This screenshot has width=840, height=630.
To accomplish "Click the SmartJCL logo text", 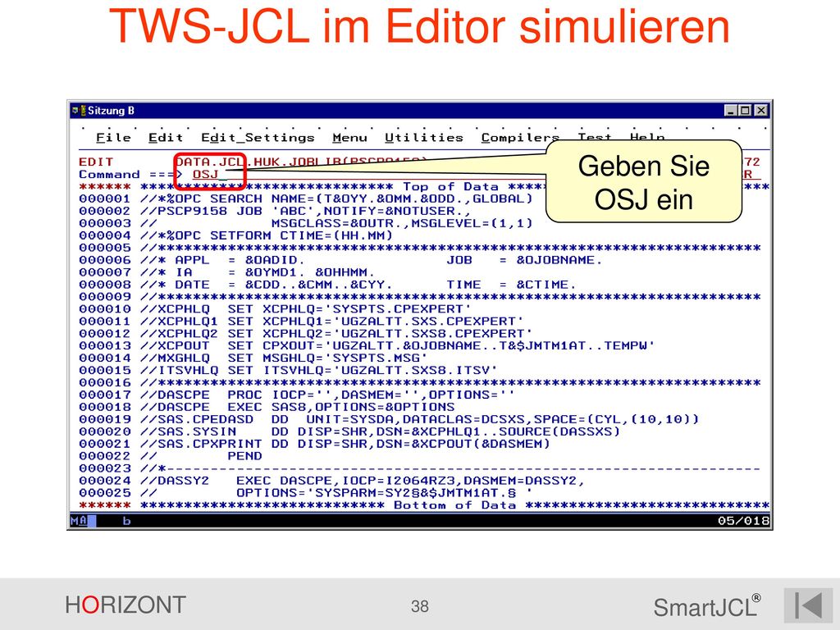I will (x=707, y=607).
